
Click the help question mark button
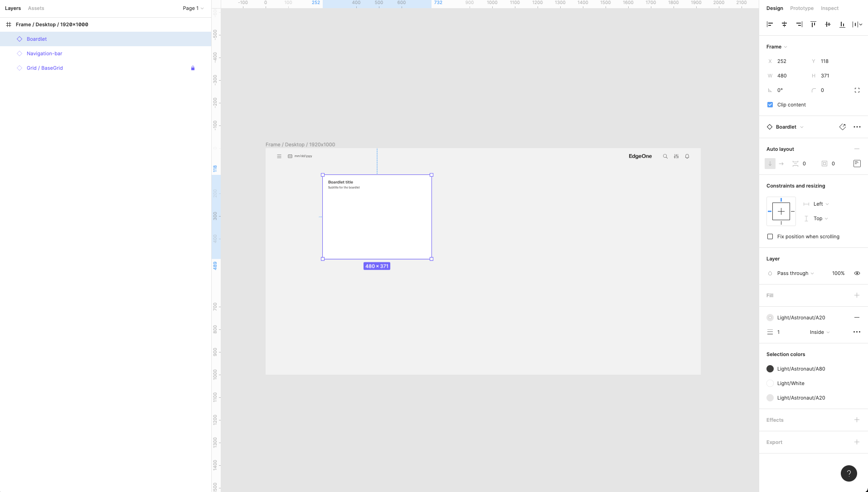coord(849,473)
